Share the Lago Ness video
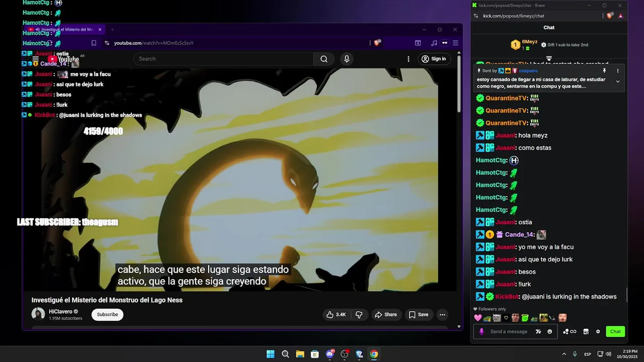 (x=386, y=315)
